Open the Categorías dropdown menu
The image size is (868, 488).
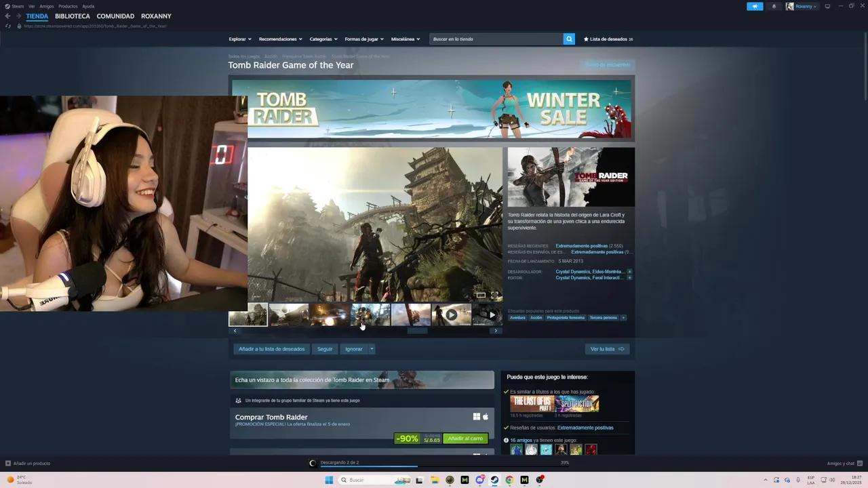pyautogui.click(x=323, y=39)
